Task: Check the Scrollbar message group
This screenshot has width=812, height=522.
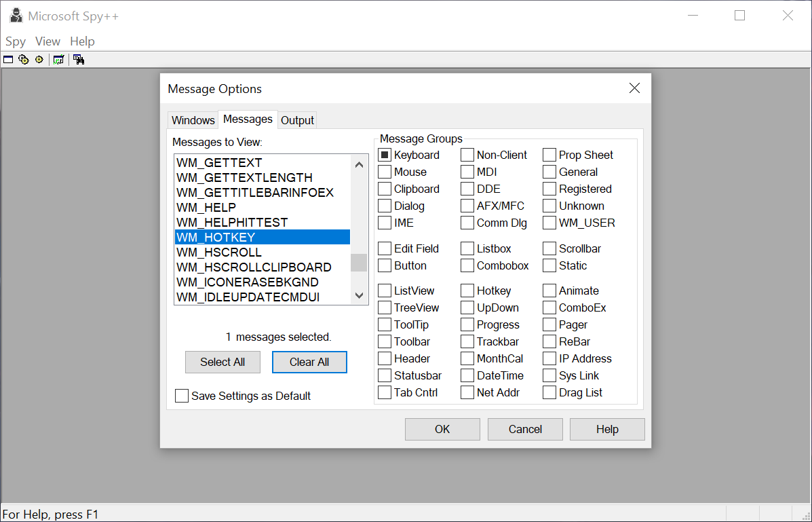Action: [549, 249]
